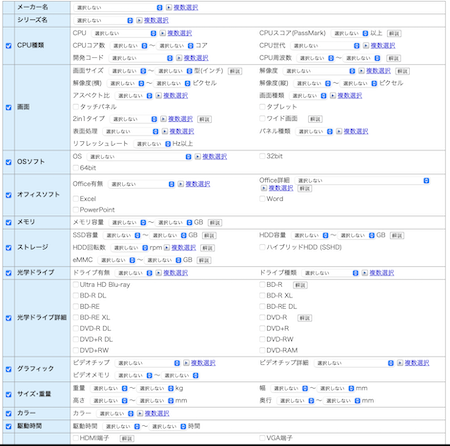Click the 解説 button next to 画面サイズ
This screenshot has width=450, height=446.
point(235,71)
